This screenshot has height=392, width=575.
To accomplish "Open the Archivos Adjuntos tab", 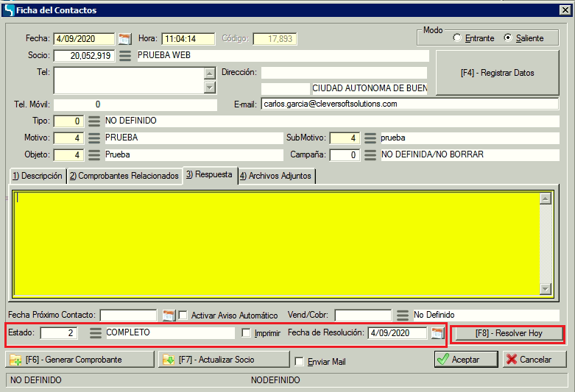I will coord(277,177).
